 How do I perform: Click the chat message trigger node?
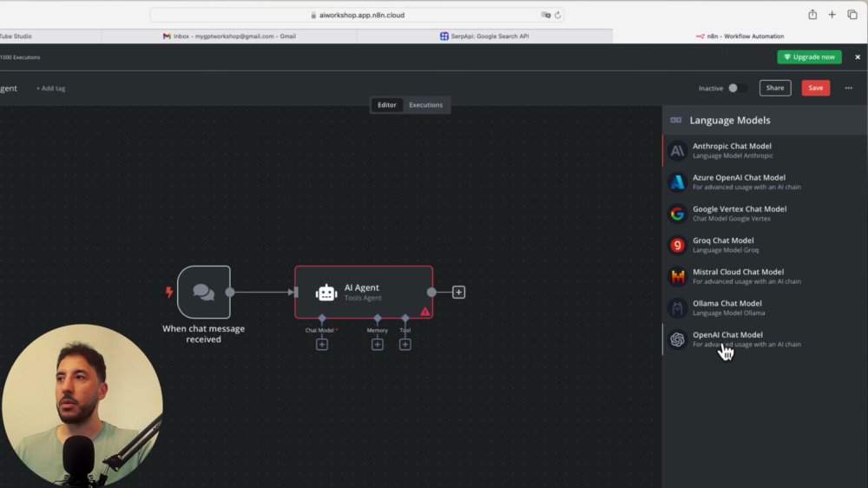[x=204, y=292]
